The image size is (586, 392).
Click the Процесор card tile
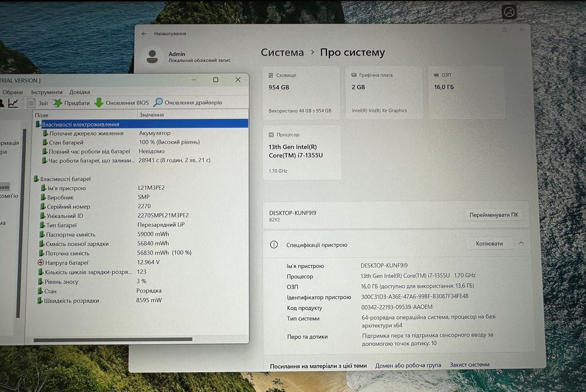click(302, 152)
